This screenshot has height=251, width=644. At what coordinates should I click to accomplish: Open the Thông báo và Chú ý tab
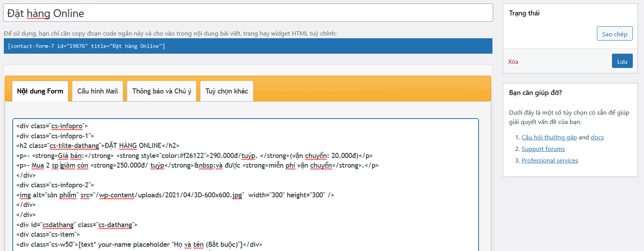(162, 91)
